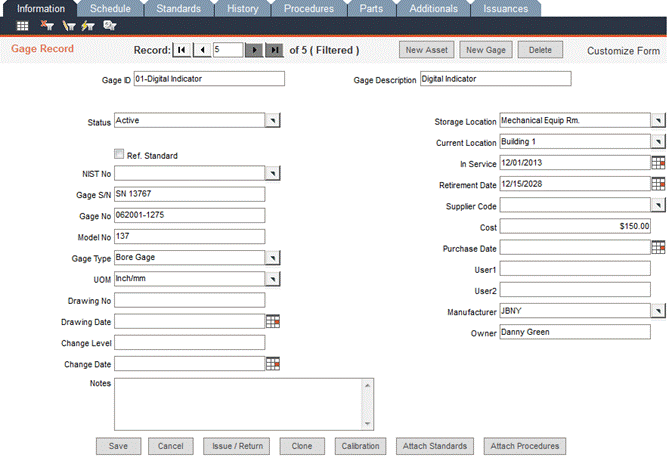Go to the previous record
Viewport: 672px width, 458px height.
click(x=200, y=50)
